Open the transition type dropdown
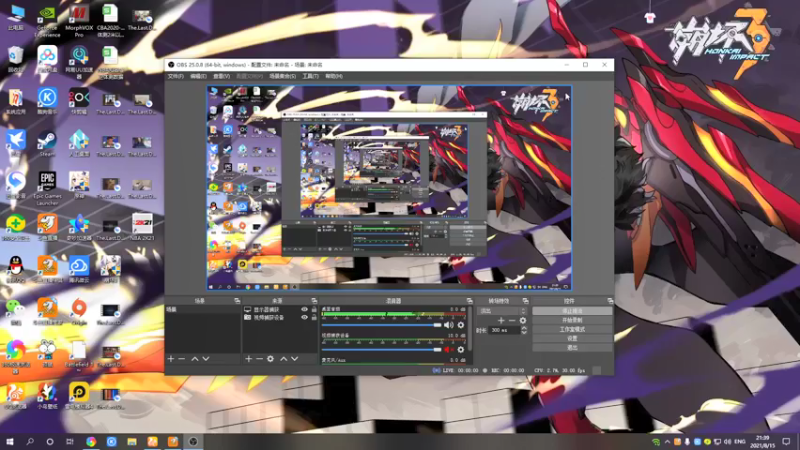This screenshot has height=450, width=800. tap(502, 311)
